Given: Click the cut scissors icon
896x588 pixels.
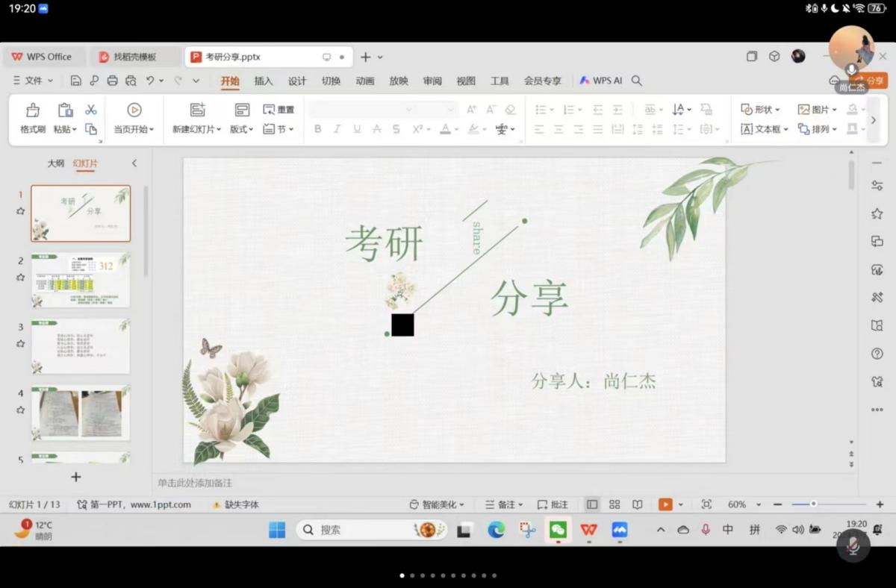Looking at the screenshot, I should pyautogui.click(x=91, y=110).
